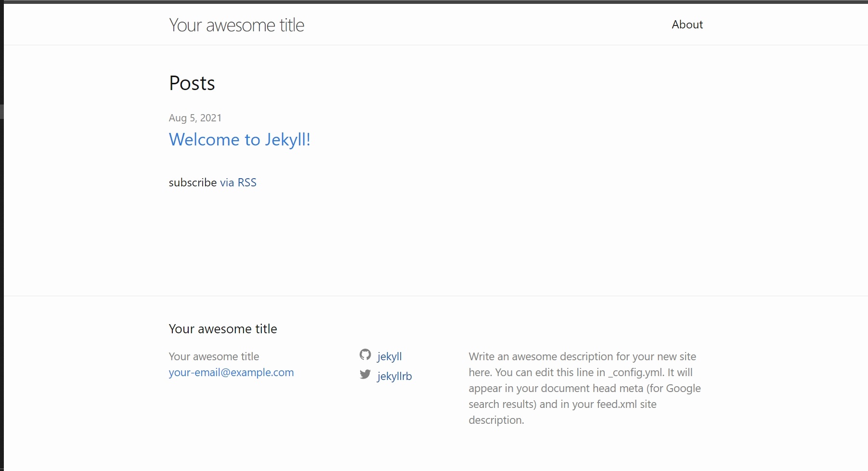Click the your-email@example.com address

(x=231, y=372)
